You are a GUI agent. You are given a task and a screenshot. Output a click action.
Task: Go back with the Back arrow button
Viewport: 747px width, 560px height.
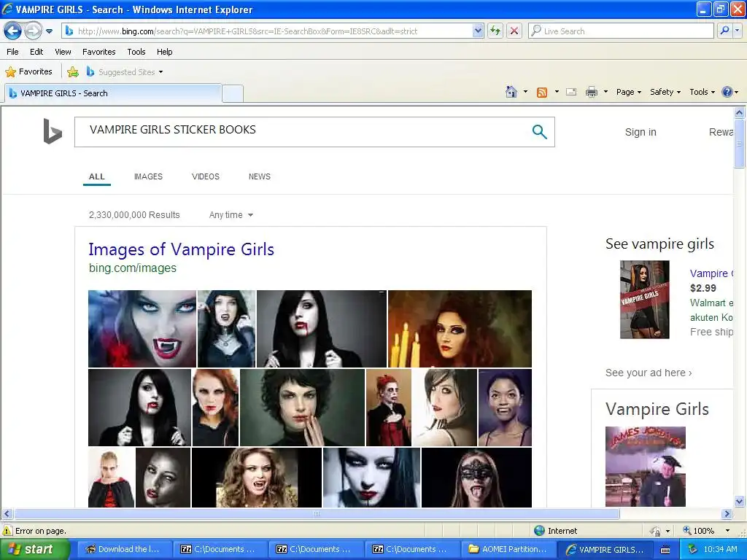(12, 31)
